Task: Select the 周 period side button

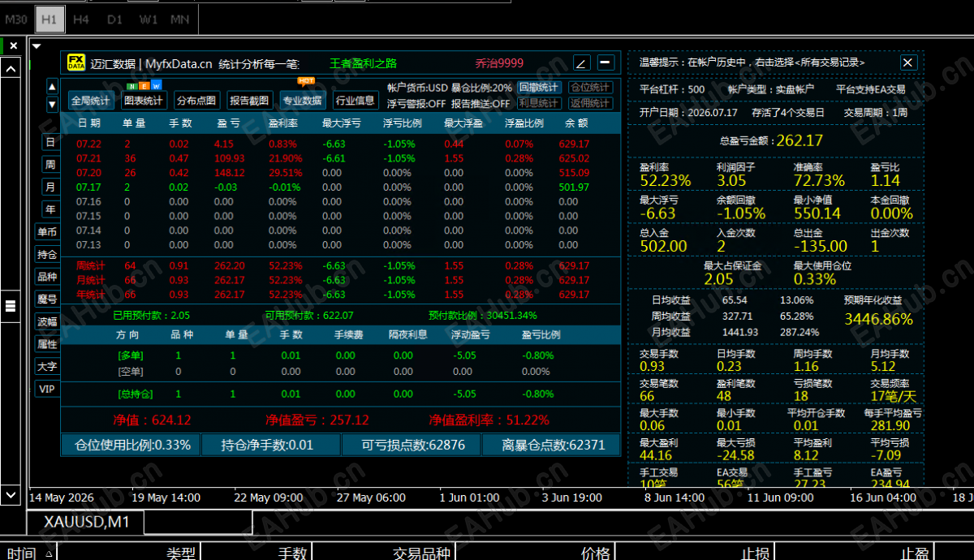Action: 50,165
